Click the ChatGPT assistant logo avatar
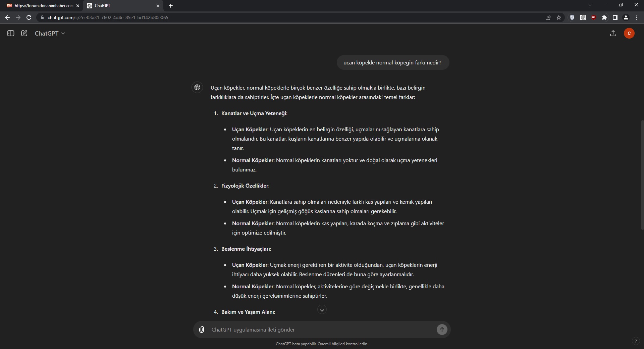This screenshot has height=349, width=644. pos(197,87)
